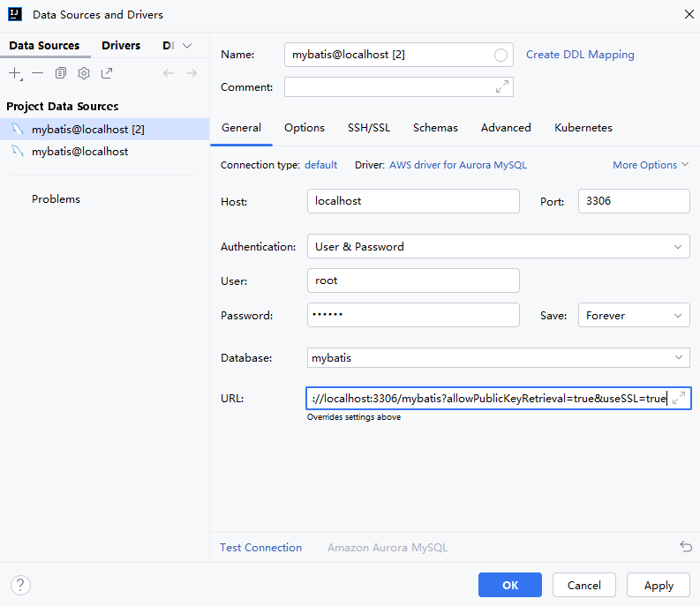
Task: Click the Add data source plus icon
Action: (16, 73)
